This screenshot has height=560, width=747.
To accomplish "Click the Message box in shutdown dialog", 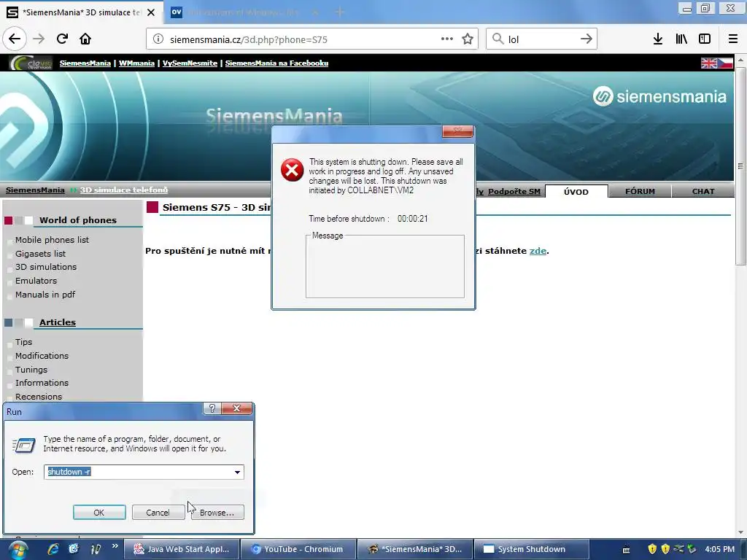I will pyautogui.click(x=385, y=267).
